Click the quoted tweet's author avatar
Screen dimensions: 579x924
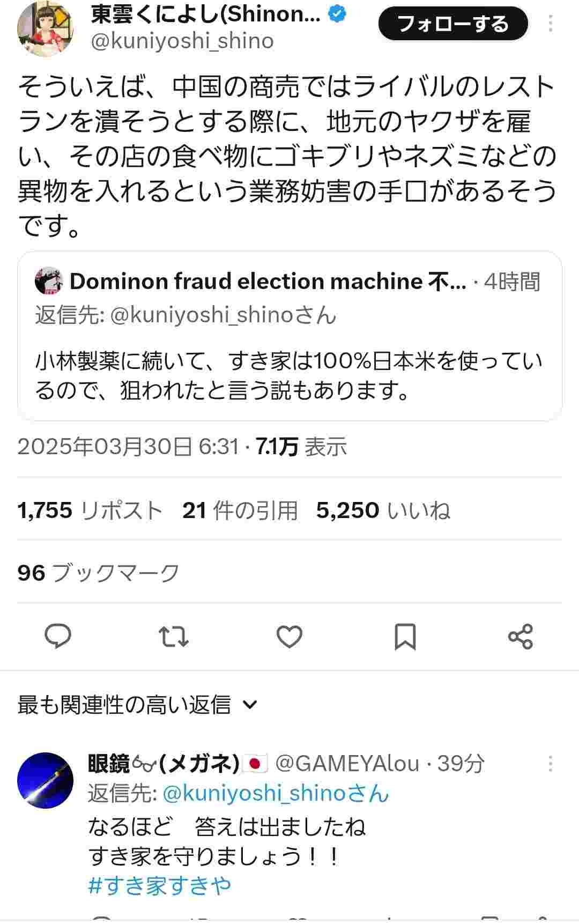tap(49, 281)
